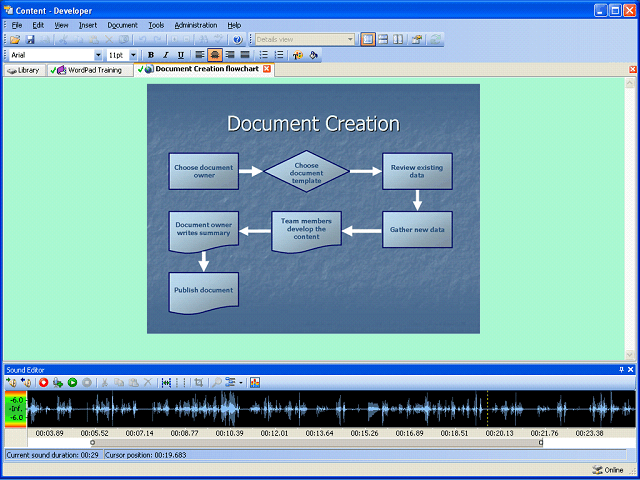Switch to the WordPad Training tab
The width and height of the screenshot is (640, 480).
pyautogui.click(x=94, y=70)
